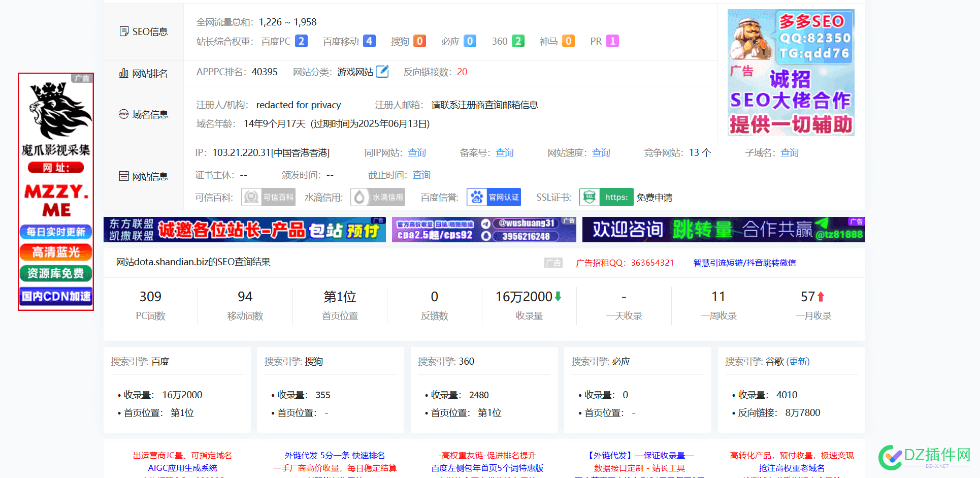Click the 百度 收录量 16万2000 row
Image resolution: width=980 pixels, height=478 pixels.
(x=160, y=395)
